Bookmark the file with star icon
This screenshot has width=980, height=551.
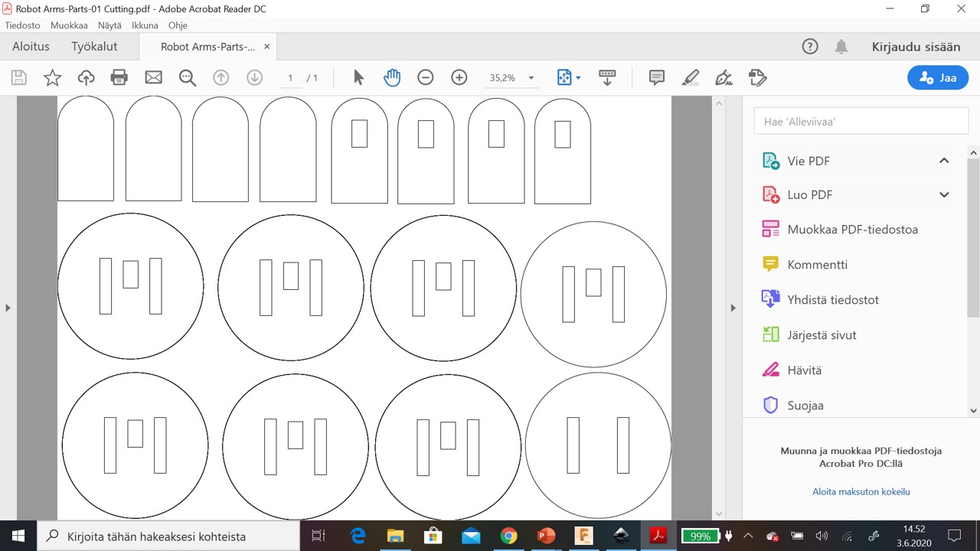click(52, 77)
